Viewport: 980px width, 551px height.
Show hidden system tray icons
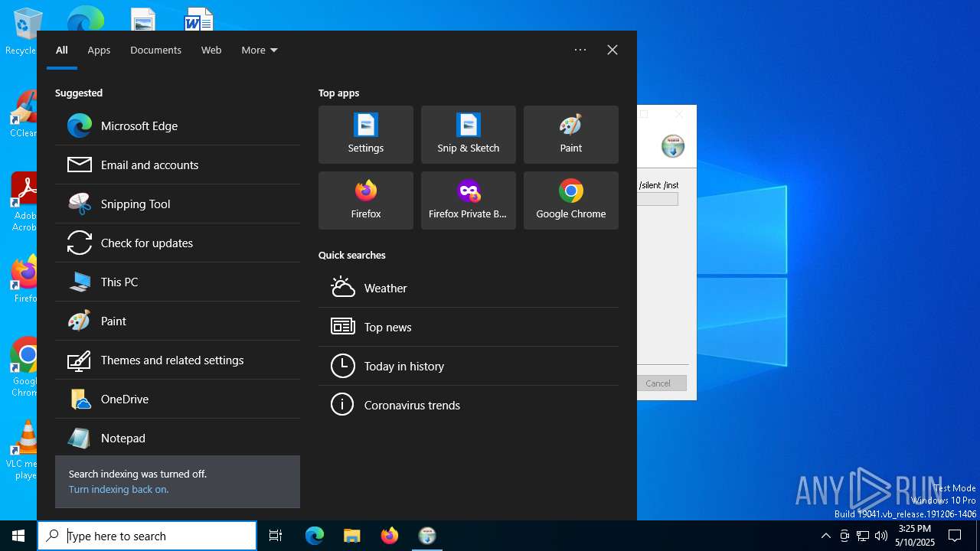(x=825, y=536)
